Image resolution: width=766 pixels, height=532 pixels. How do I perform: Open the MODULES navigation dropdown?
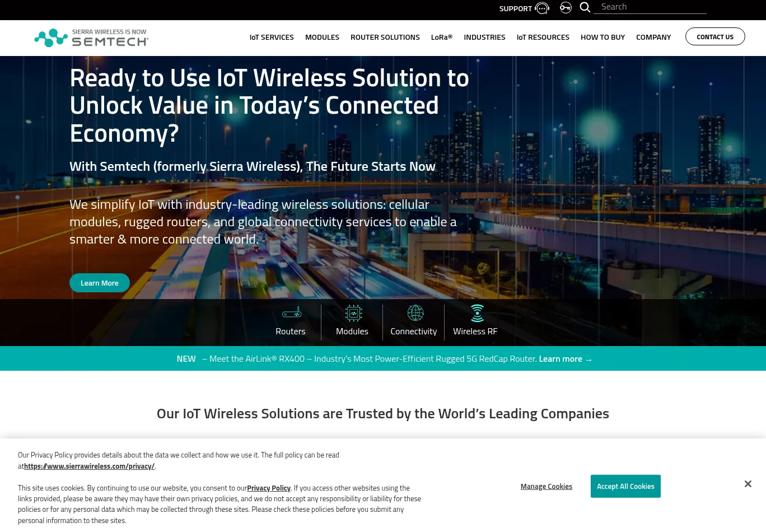coord(322,37)
